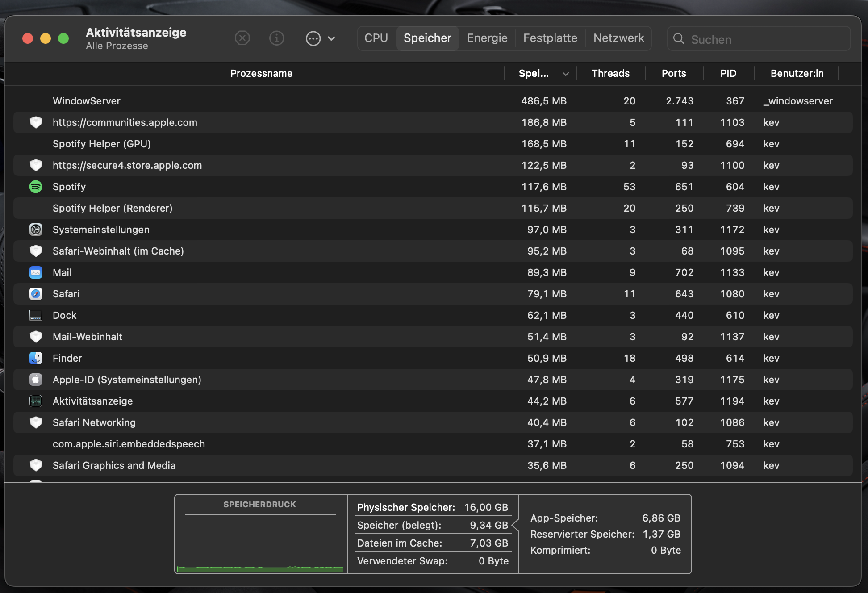Open the dropdown chevron next to the ellipsis button

[x=331, y=38]
